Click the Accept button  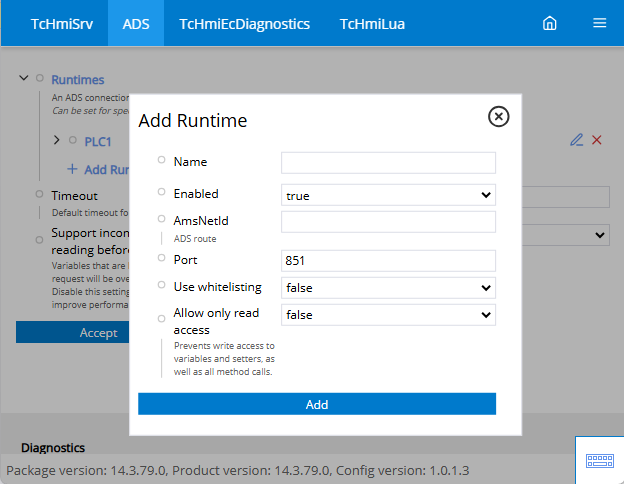pyautogui.click(x=72, y=332)
